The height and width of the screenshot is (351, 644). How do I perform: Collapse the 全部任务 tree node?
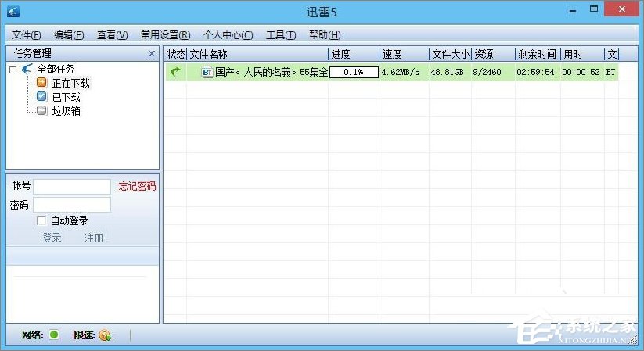click(x=13, y=70)
